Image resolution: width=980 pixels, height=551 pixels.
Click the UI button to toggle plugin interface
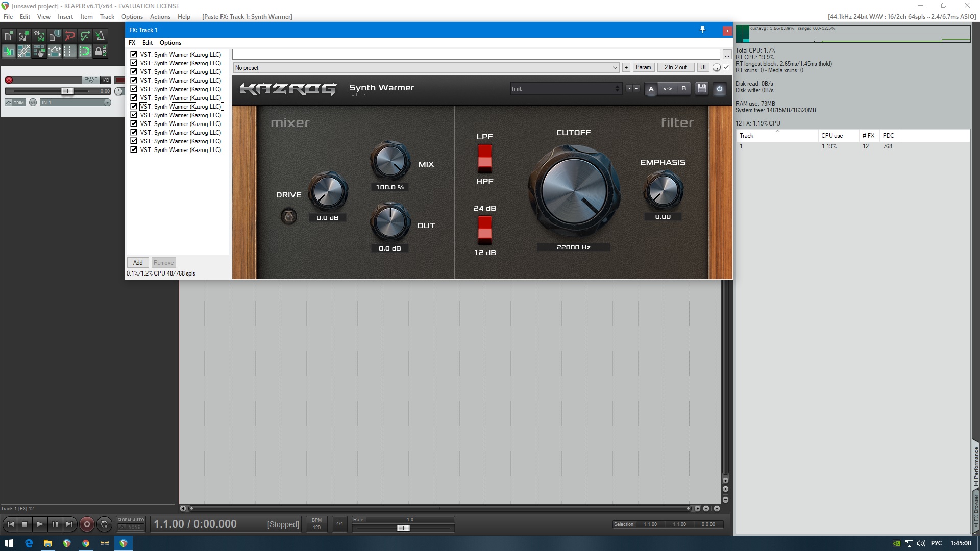702,67
